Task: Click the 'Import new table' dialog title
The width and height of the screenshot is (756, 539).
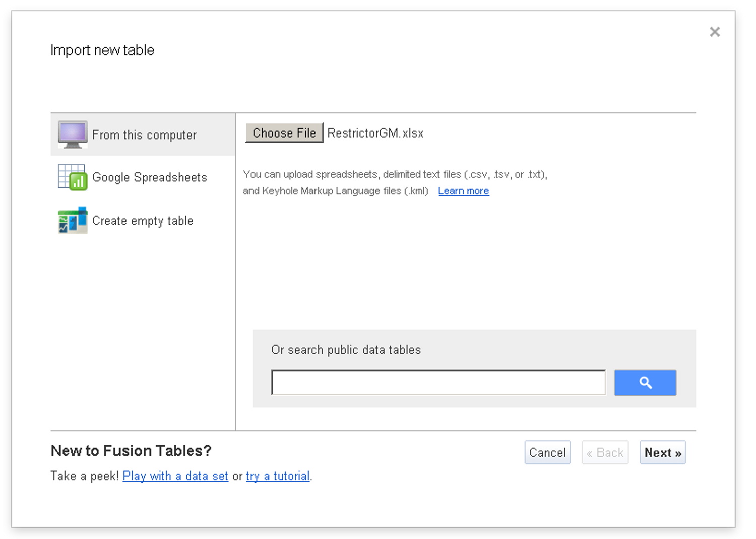Action: pos(102,50)
